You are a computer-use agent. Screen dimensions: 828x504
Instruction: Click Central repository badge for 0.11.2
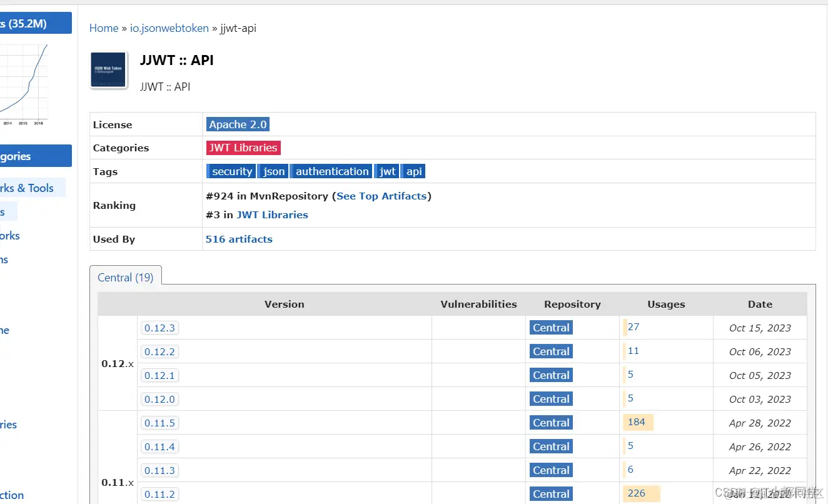(551, 494)
